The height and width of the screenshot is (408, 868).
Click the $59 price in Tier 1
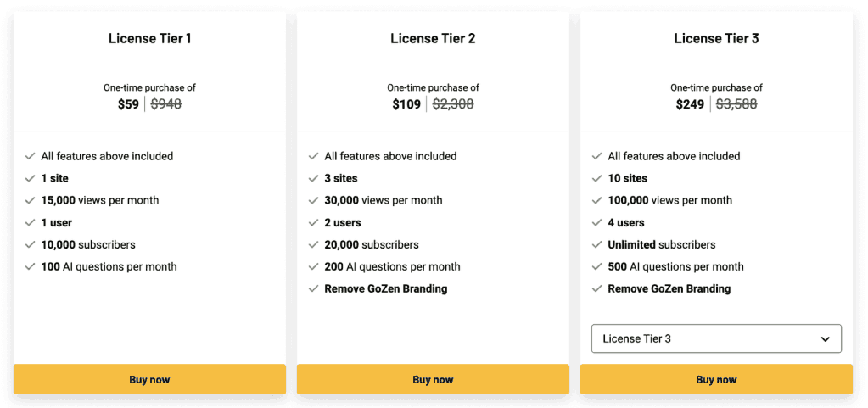[128, 104]
